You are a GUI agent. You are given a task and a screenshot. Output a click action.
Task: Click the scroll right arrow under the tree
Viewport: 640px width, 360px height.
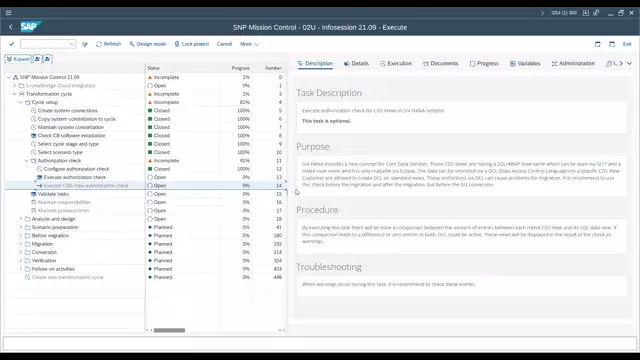[x=283, y=330]
